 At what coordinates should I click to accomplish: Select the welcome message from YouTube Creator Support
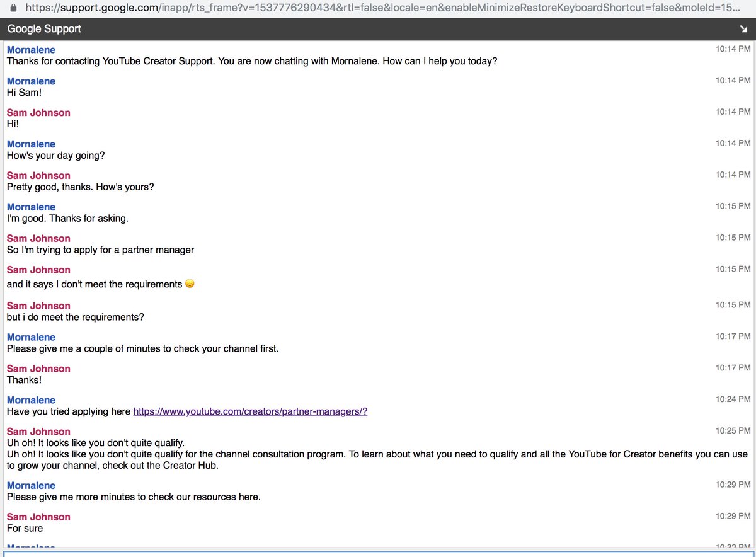point(252,62)
